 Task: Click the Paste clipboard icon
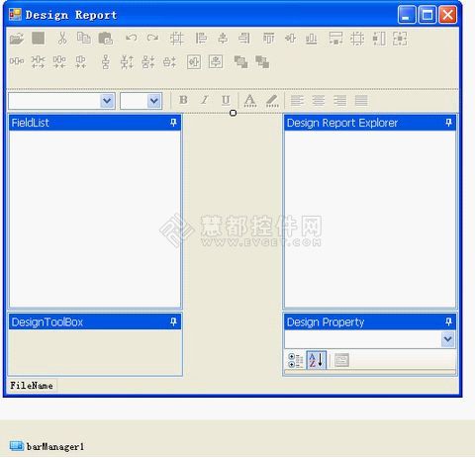[106, 39]
